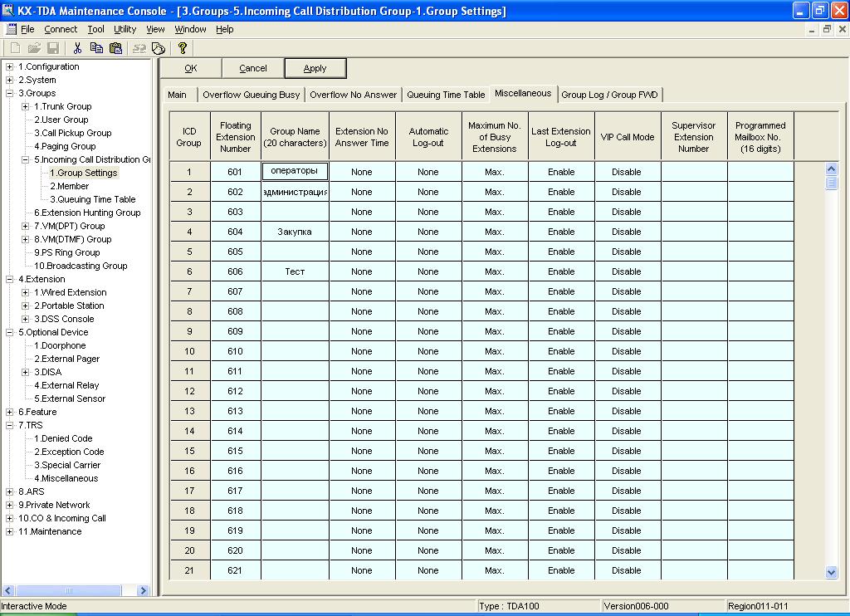Click the table scrollbar up arrow

tap(831, 169)
